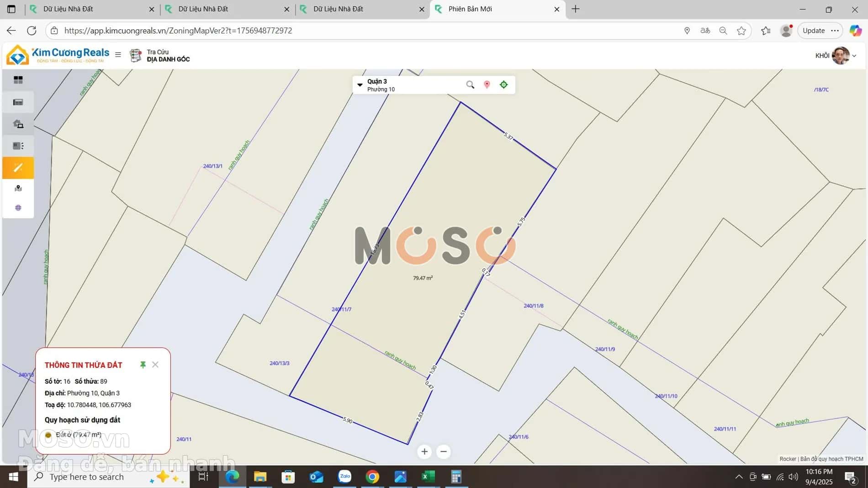Open Tra Cứu Địa Danh Gốc

pyautogui.click(x=160, y=55)
